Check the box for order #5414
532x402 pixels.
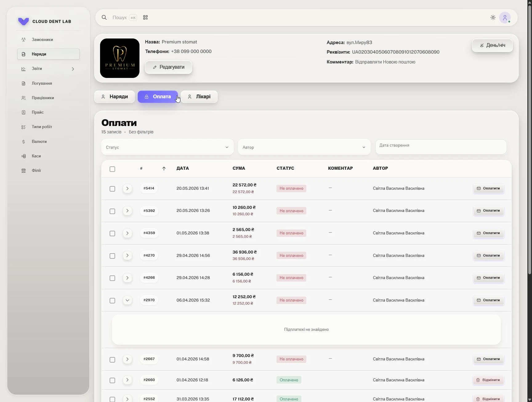click(112, 189)
